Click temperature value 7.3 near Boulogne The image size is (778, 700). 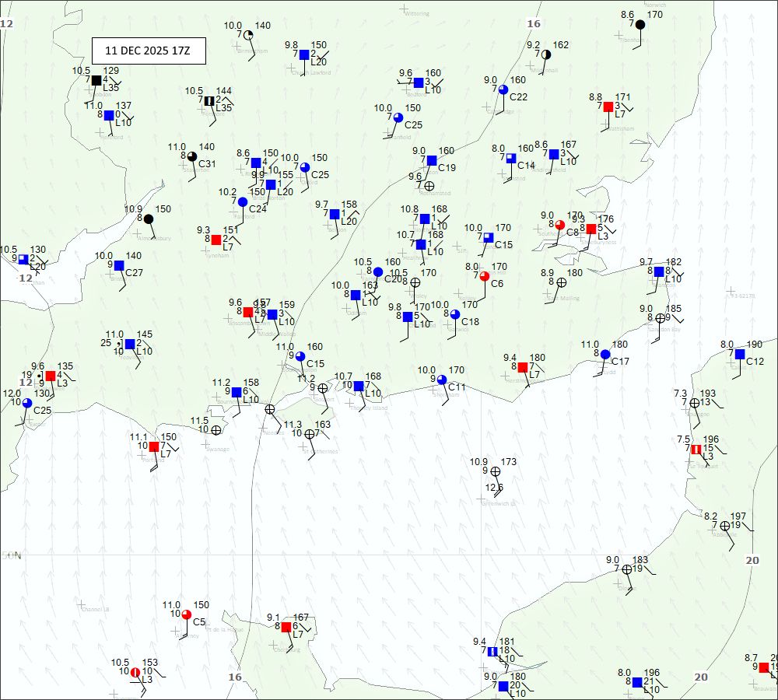point(681,394)
